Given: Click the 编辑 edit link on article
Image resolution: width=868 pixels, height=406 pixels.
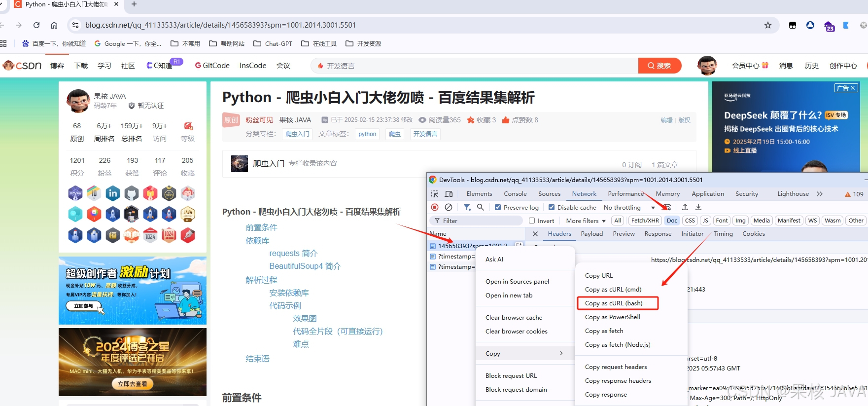Looking at the screenshot, I should tap(666, 120).
